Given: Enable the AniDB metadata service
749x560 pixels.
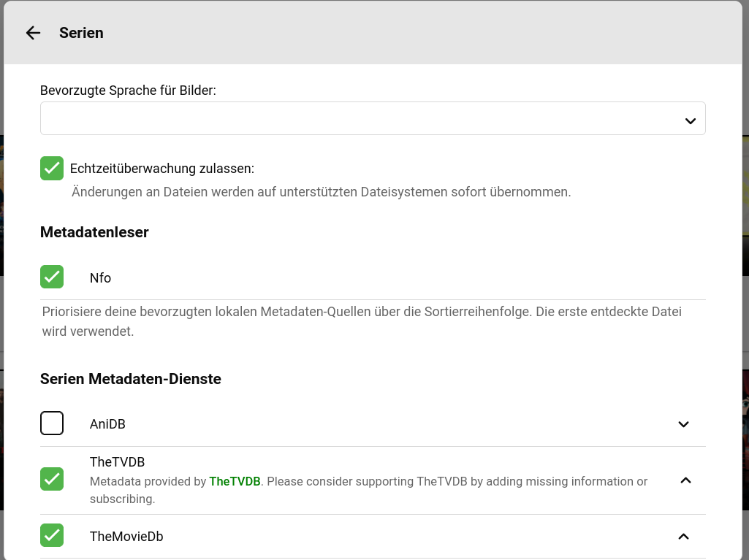Looking at the screenshot, I should point(52,423).
